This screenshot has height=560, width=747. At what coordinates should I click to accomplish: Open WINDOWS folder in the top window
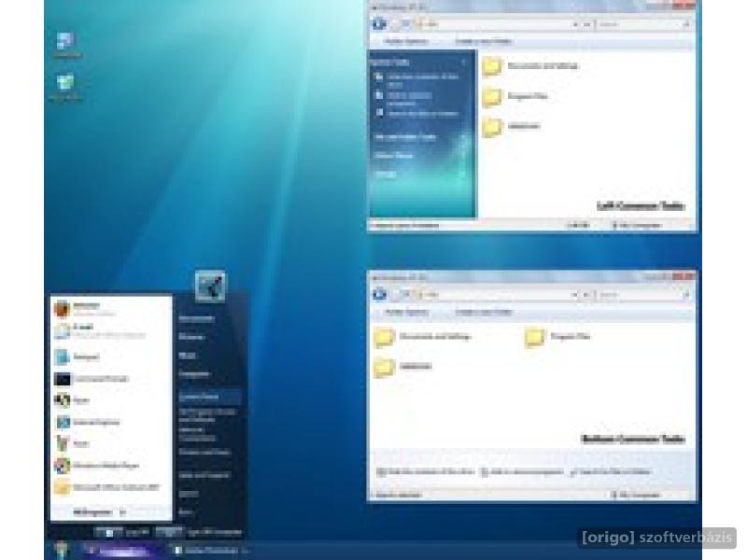click(x=511, y=127)
